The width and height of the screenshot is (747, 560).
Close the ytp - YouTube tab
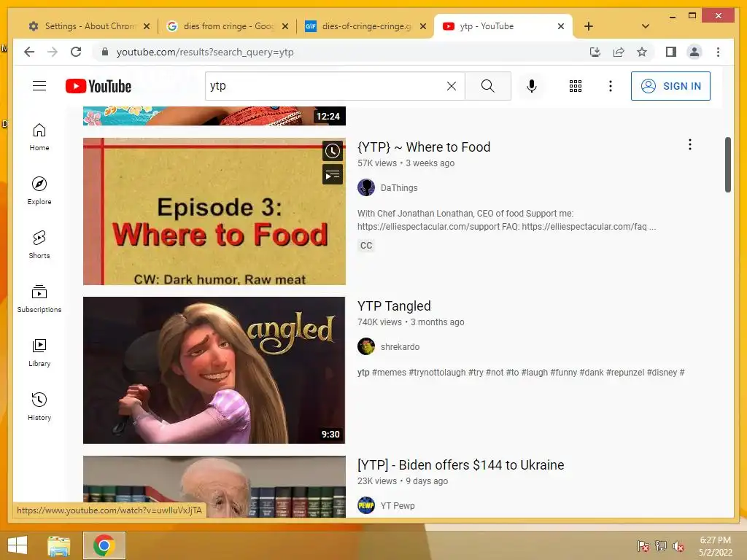click(x=561, y=26)
